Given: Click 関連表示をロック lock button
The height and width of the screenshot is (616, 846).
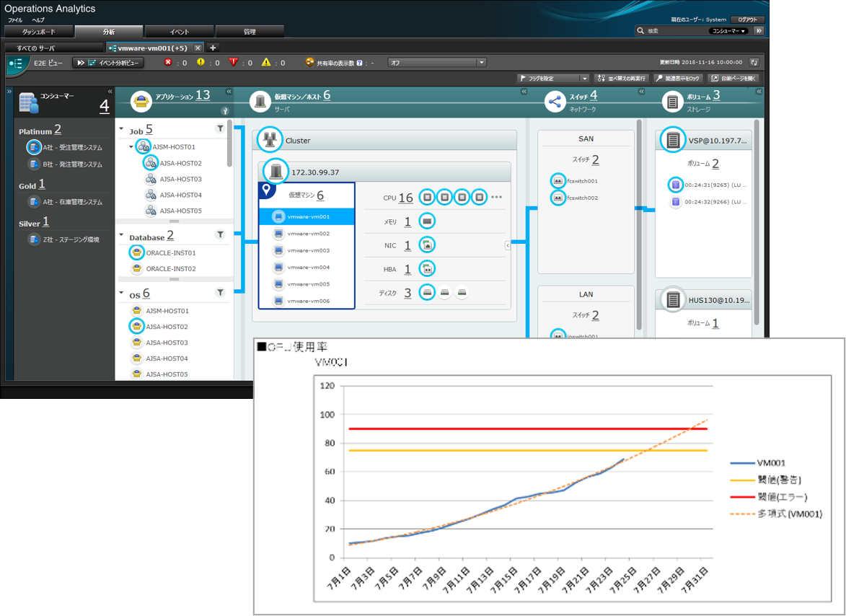Looking at the screenshot, I should (678, 79).
